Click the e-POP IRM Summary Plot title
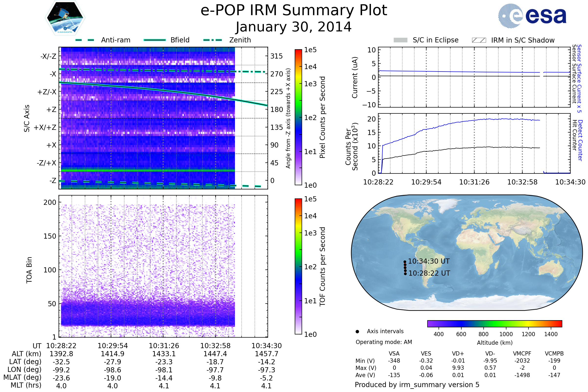 [294, 11]
